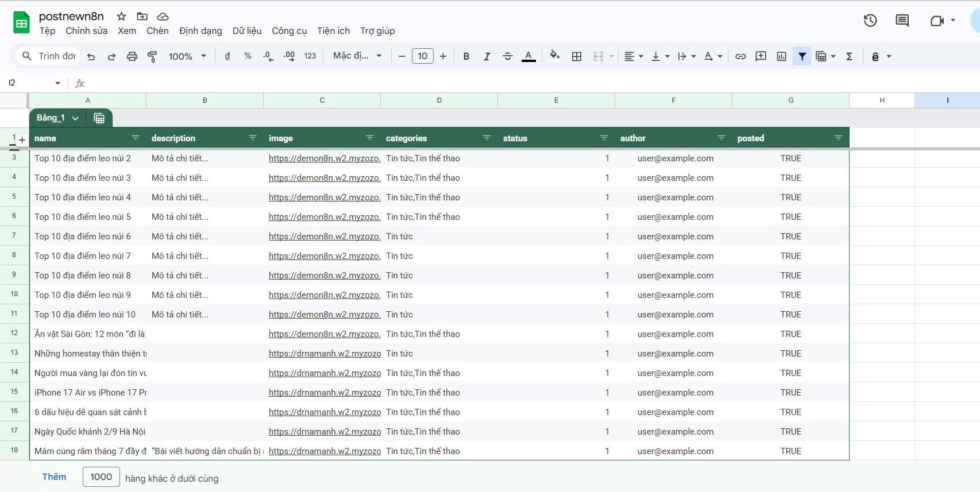Image resolution: width=980 pixels, height=492 pixels.
Task: Click the 1000 rows count field
Action: pos(101,477)
